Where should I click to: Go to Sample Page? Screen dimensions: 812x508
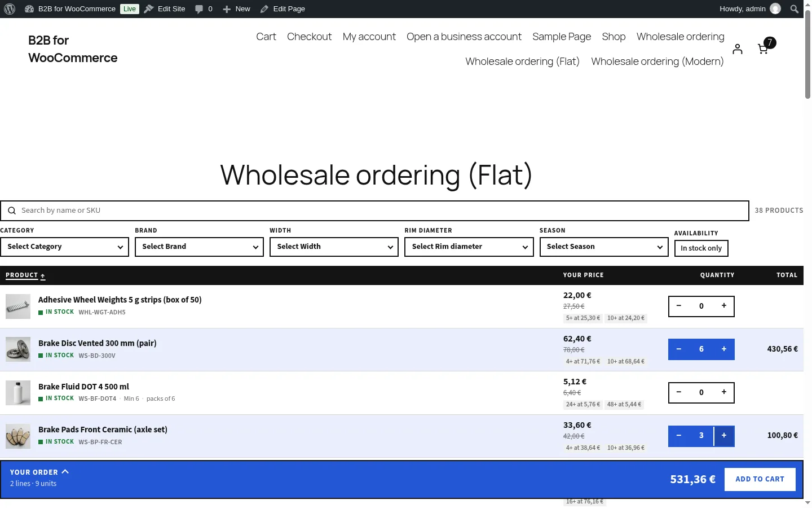click(562, 37)
